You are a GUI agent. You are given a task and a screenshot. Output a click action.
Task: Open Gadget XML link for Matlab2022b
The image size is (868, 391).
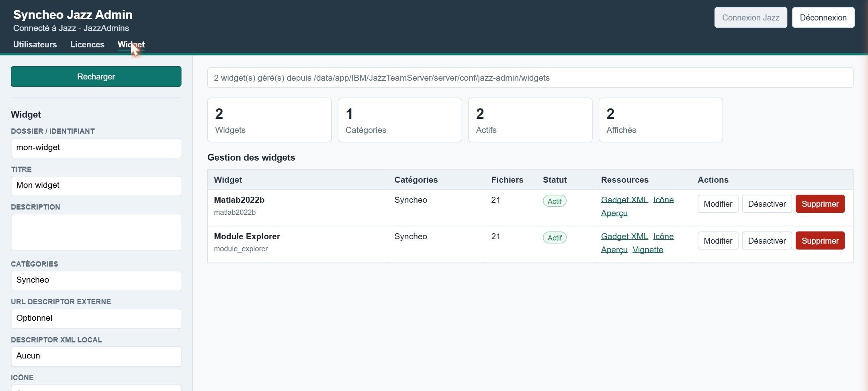[x=624, y=200]
